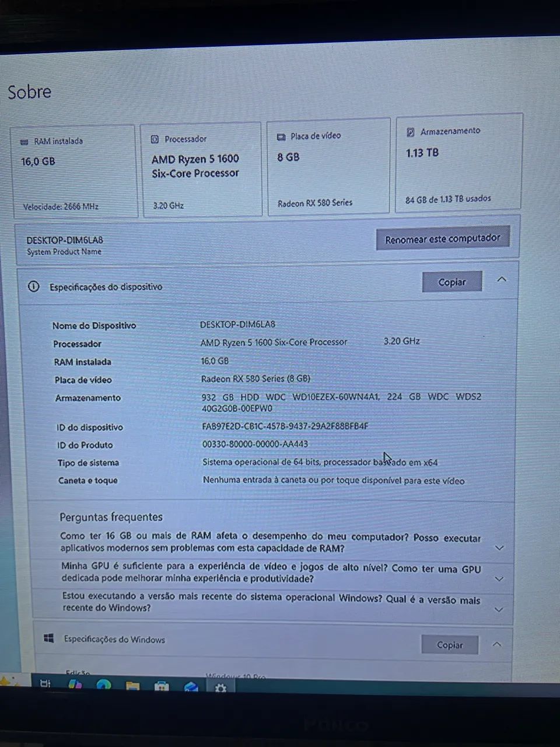Image resolution: width=560 pixels, height=747 pixels.
Task: Click the System Product Name text
Action: tap(64, 252)
